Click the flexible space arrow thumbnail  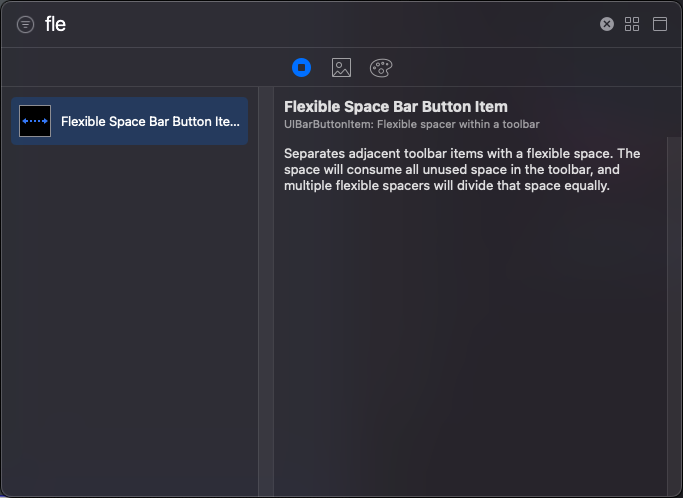point(35,121)
